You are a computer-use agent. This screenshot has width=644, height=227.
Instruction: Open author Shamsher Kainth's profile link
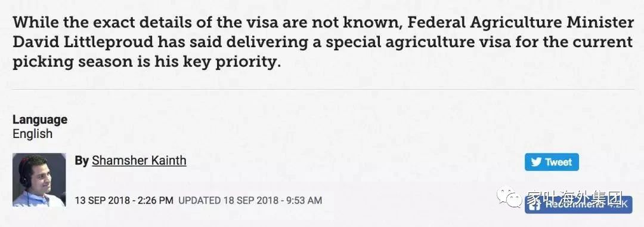[x=139, y=160]
